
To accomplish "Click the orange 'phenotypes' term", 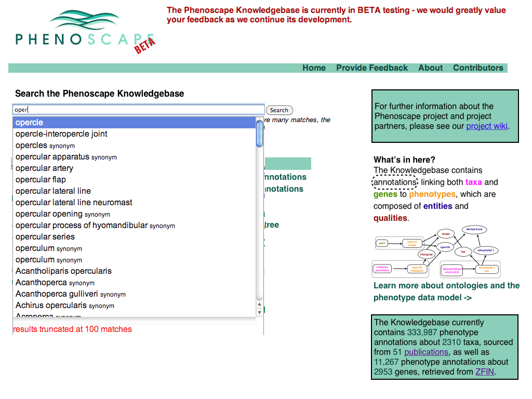I will tap(432, 194).
